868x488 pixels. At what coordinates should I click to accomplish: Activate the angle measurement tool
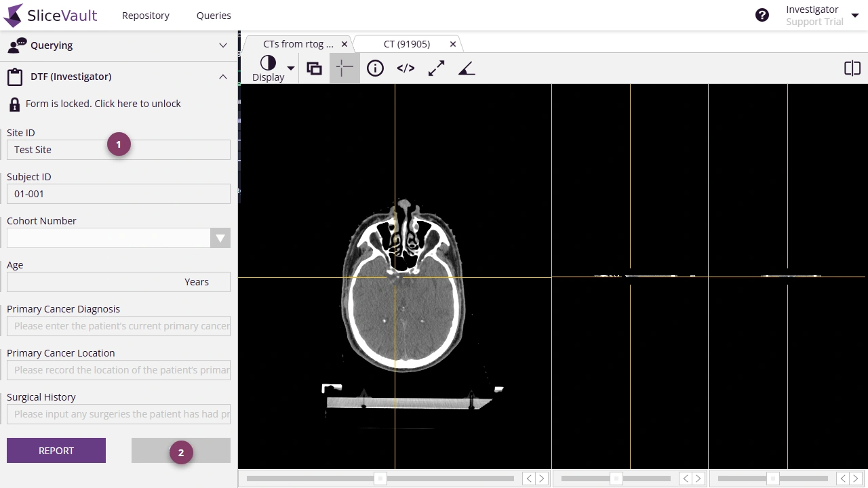(x=467, y=68)
